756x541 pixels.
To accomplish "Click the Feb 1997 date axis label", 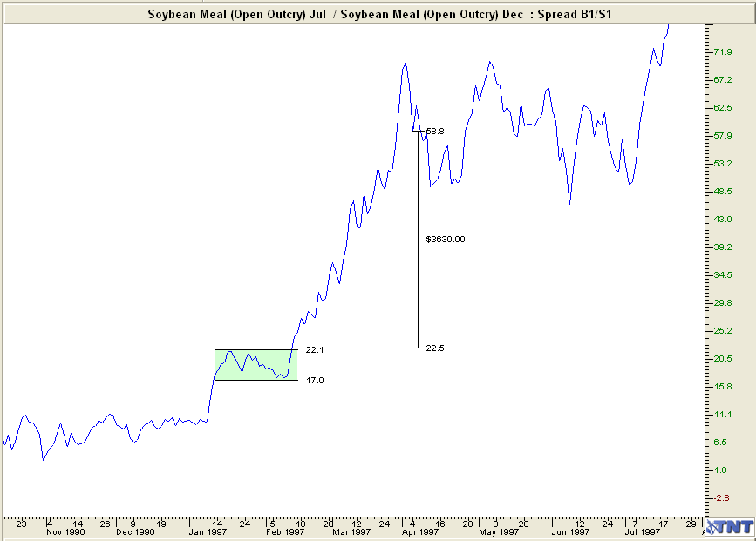I will click(285, 532).
